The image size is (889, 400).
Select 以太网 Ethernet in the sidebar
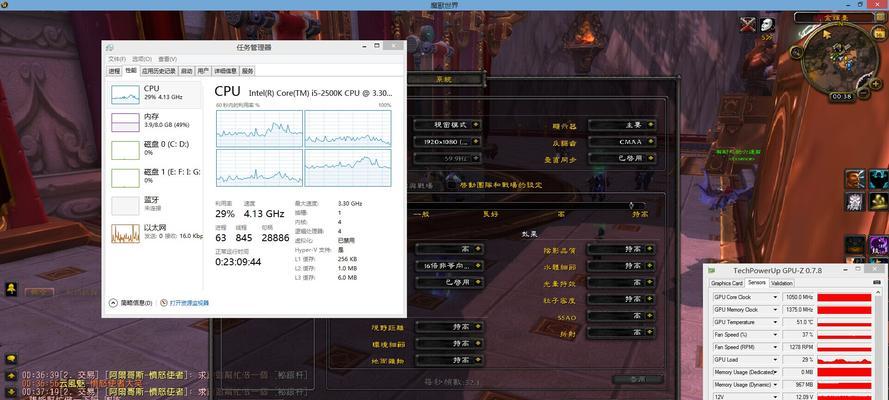tap(155, 233)
